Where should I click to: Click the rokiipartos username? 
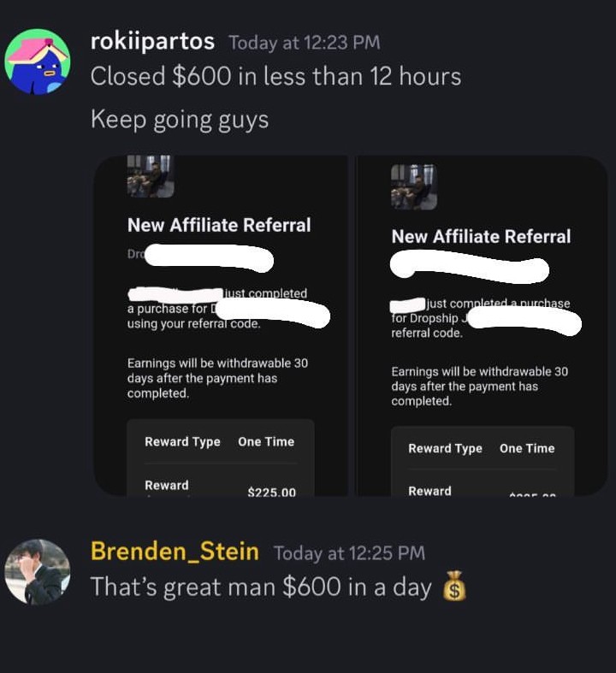click(152, 42)
